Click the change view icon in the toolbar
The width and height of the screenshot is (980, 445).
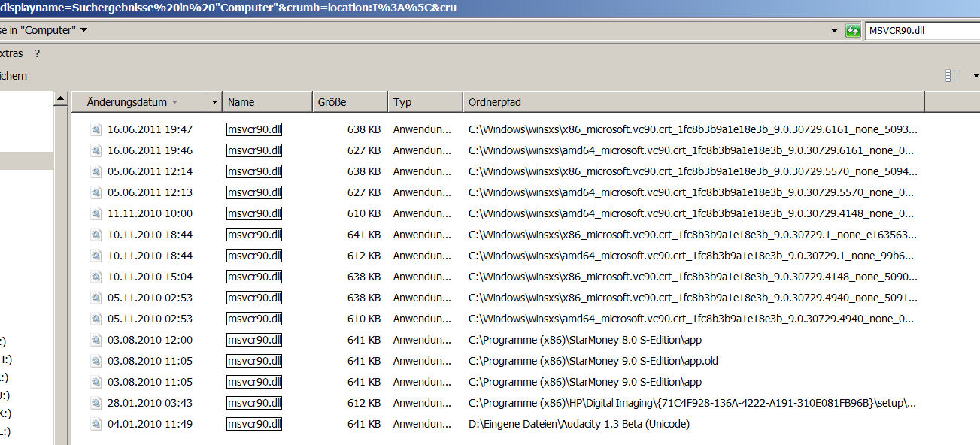(952, 76)
